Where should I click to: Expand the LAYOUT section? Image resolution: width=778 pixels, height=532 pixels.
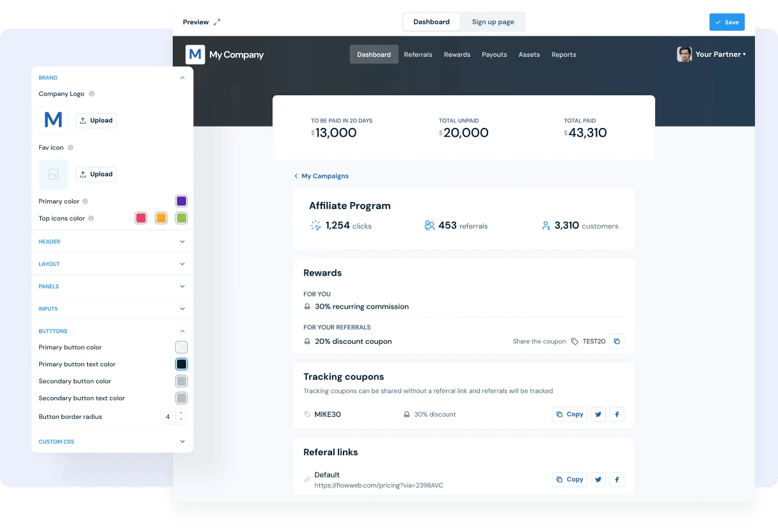pos(182,264)
